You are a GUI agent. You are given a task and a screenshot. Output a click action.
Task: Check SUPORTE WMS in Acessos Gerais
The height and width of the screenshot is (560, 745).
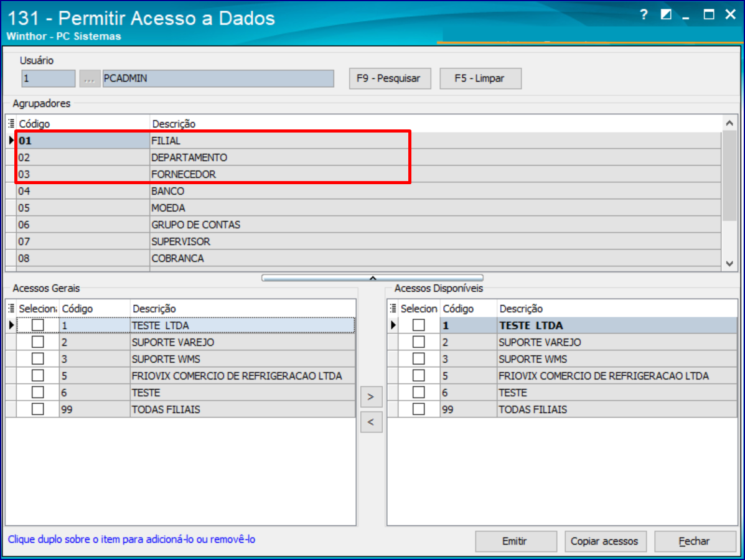(38, 358)
